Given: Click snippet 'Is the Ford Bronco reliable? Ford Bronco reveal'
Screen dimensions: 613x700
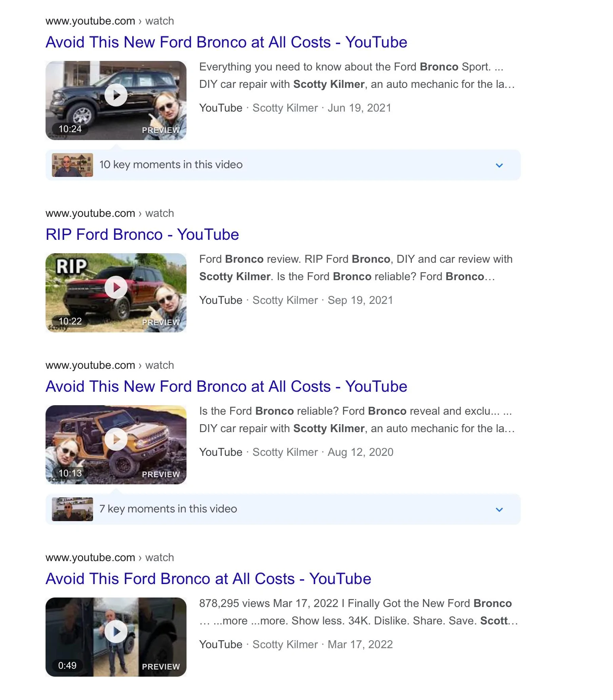Looking at the screenshot, I should pos(357,420).
